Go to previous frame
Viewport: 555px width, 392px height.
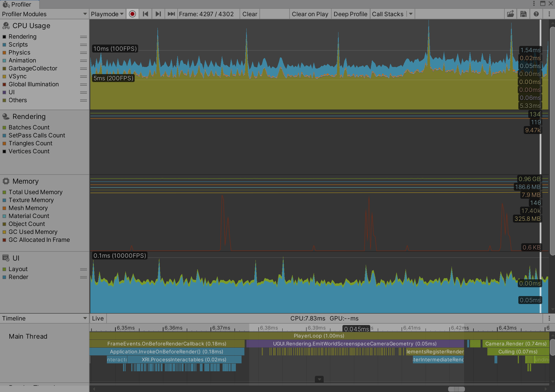145,14
